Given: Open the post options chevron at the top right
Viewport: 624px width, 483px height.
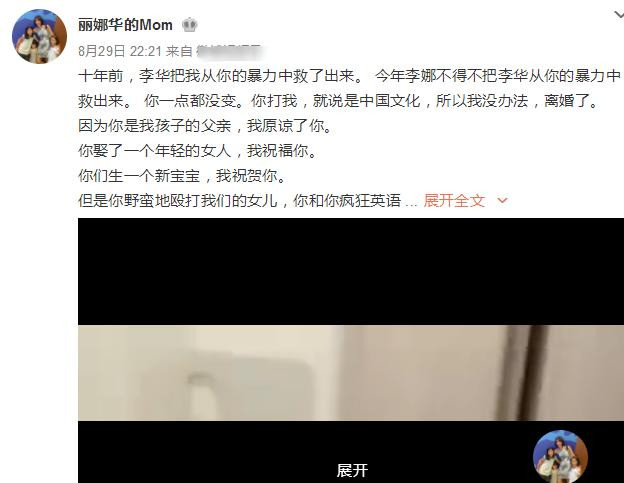Looking at the screenshot, I should [x=618, y=15].
